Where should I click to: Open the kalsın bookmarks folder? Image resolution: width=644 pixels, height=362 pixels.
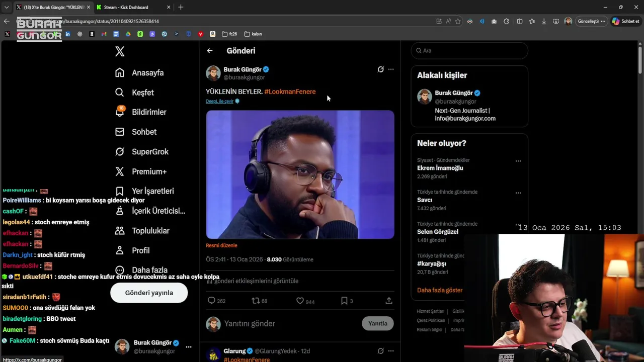click(253, 34)
